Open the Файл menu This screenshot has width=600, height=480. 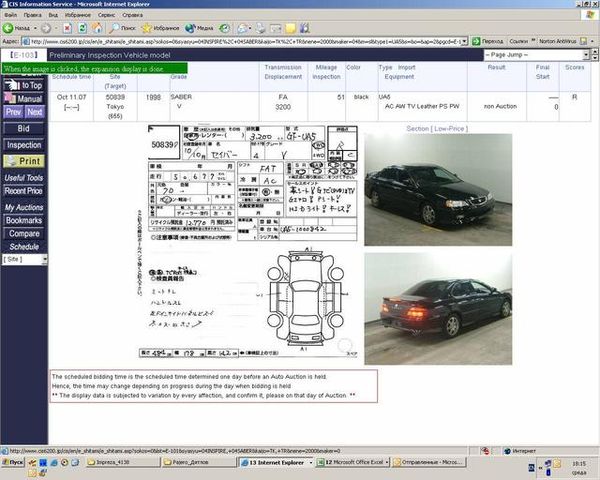coord(10,15)
